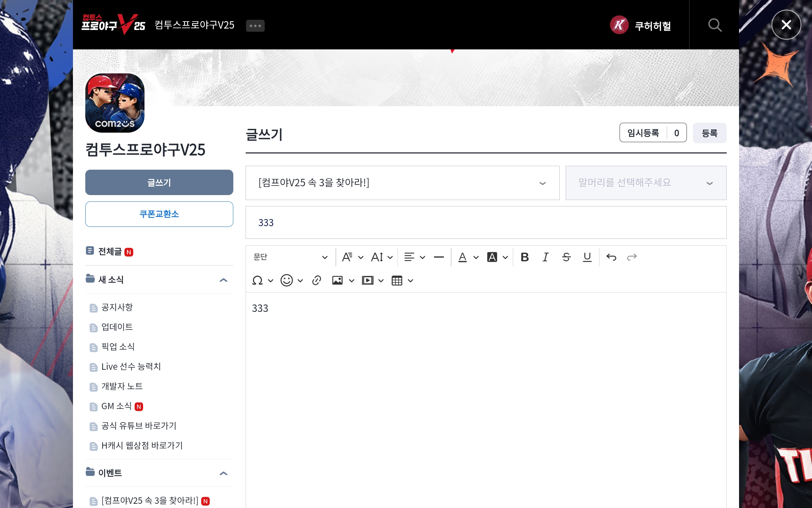Open 픽업 소식 board
This screenshot has height=508, width=812.
tap(118, 347)
